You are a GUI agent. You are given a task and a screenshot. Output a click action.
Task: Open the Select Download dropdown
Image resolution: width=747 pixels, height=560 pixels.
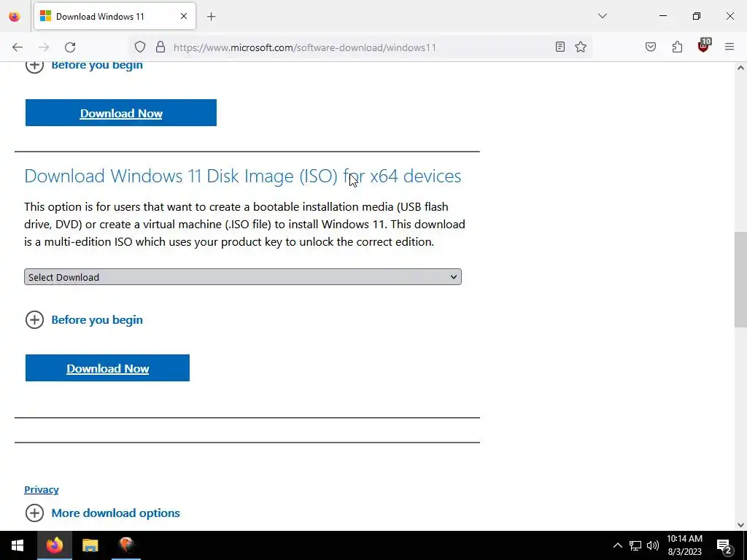(x=242, y=277)
